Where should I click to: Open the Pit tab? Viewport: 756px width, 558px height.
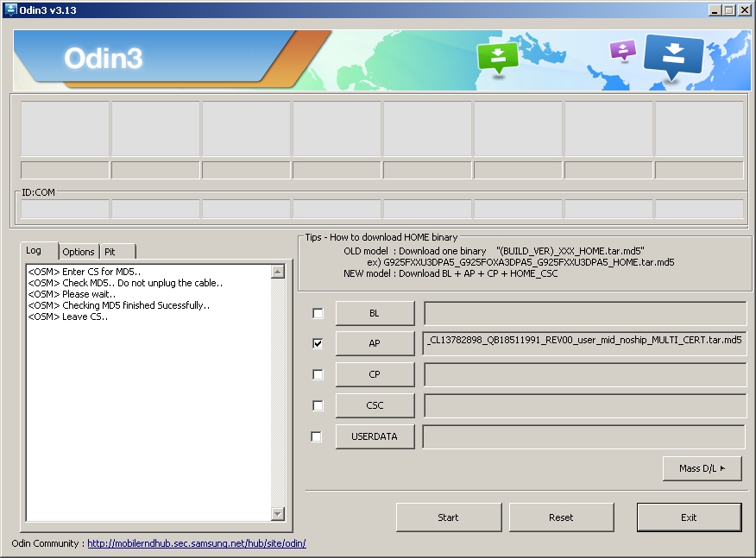click(117, 252)
